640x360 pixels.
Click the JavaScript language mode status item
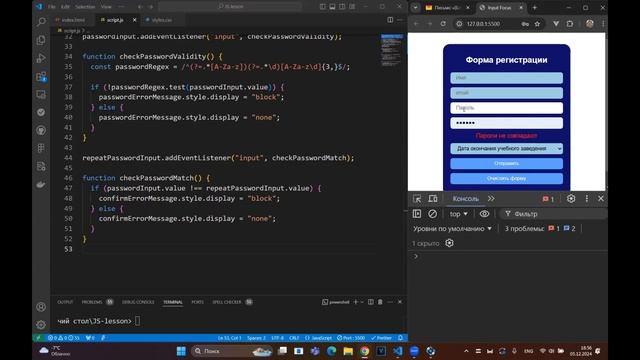318,338
